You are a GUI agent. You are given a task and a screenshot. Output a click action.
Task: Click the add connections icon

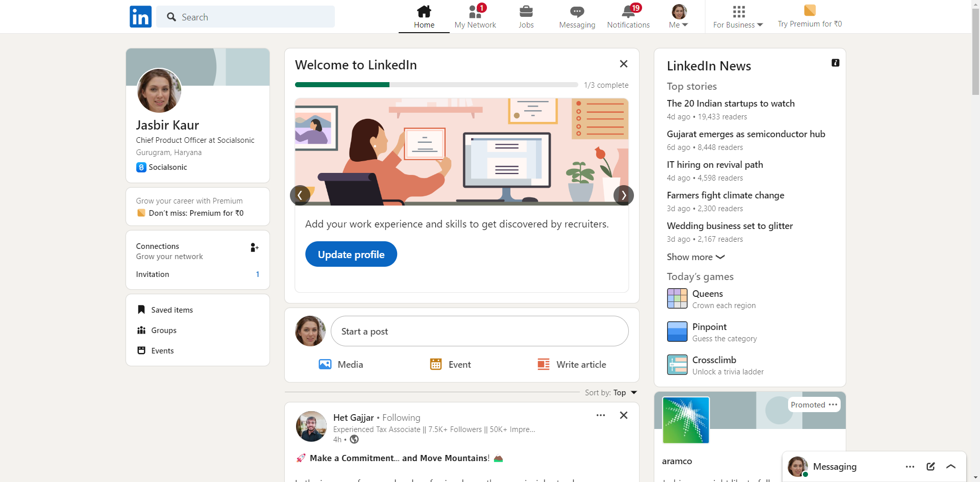pyautogui.click(x=255, y=247)
